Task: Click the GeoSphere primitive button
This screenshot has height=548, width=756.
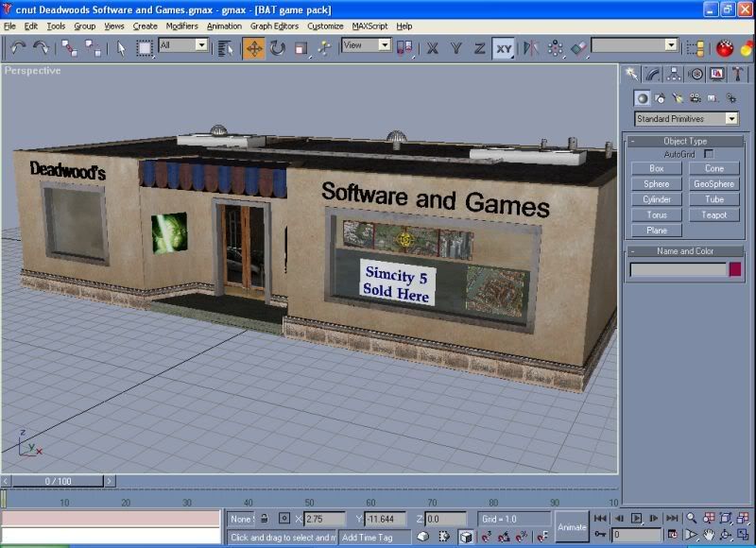Action: pyautogui.click(x=714, y=183)
